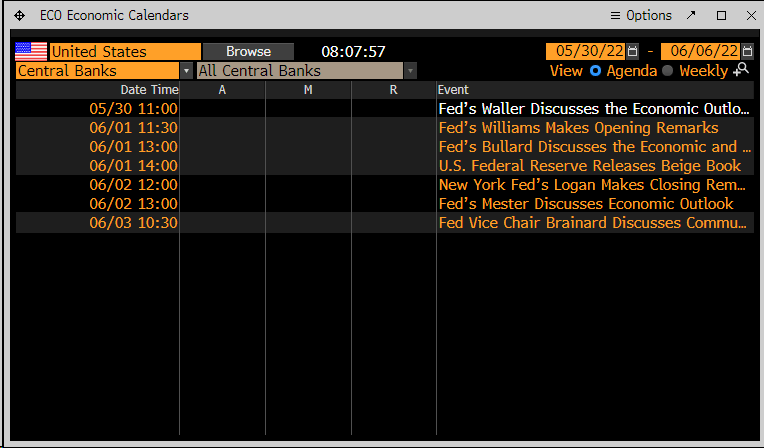Click the View label
Viewport: 764px width, 448px height.
(566, 71)
